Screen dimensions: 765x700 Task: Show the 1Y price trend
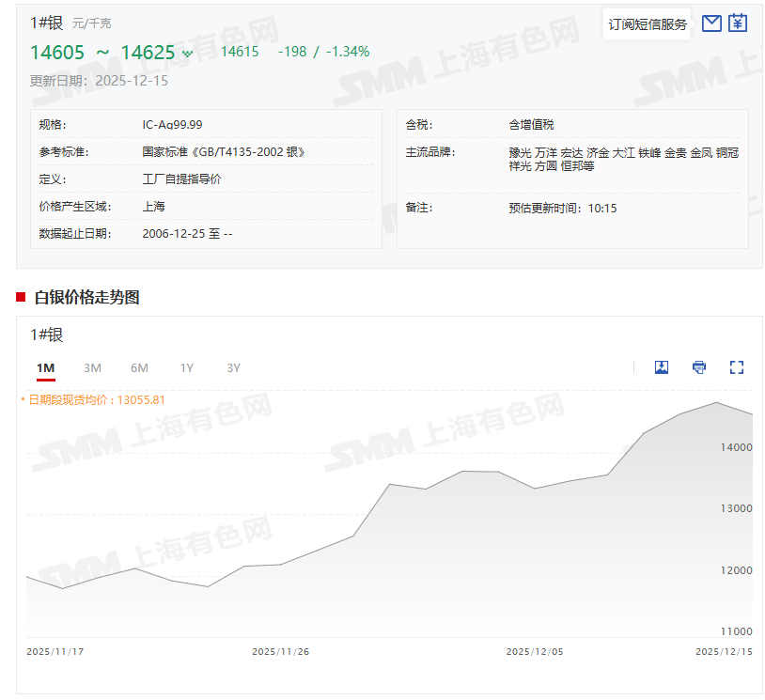[x=186, y=367]
